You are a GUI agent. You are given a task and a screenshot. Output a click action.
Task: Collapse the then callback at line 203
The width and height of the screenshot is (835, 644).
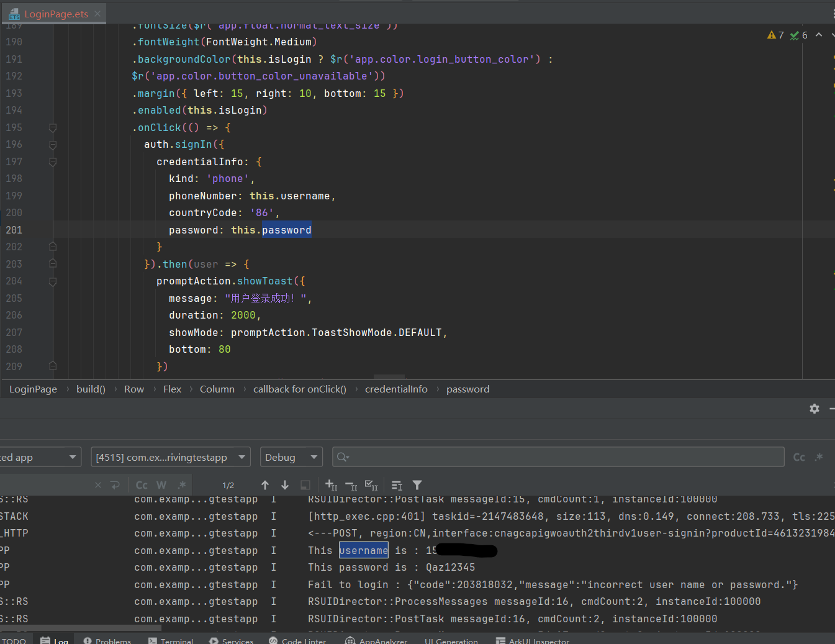tap(53, 264)
